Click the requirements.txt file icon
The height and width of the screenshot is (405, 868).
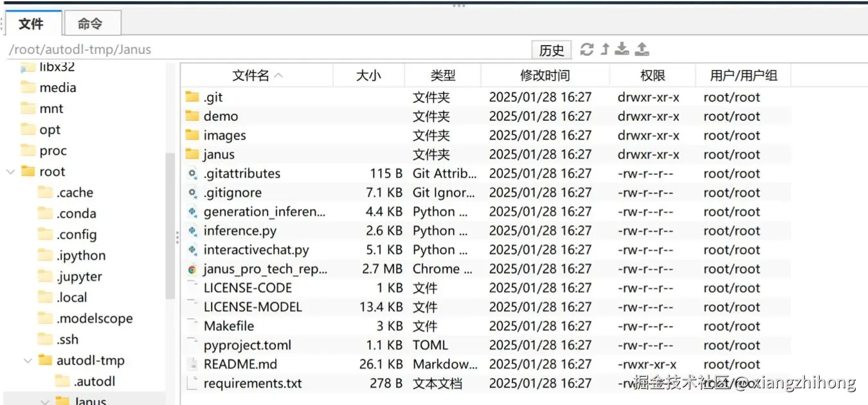click(x=192, y=383)
